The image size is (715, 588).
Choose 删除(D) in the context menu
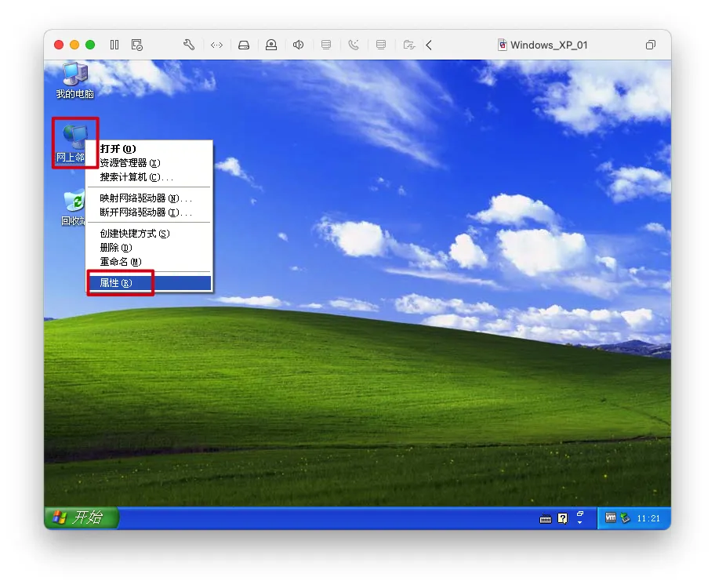(x=149, y=248)
